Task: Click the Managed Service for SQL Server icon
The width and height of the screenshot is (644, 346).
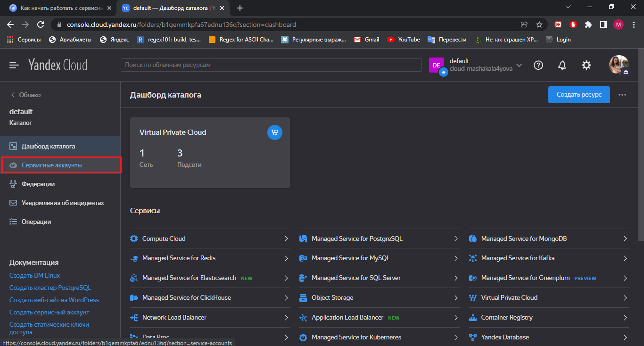Action: (303, 278)
